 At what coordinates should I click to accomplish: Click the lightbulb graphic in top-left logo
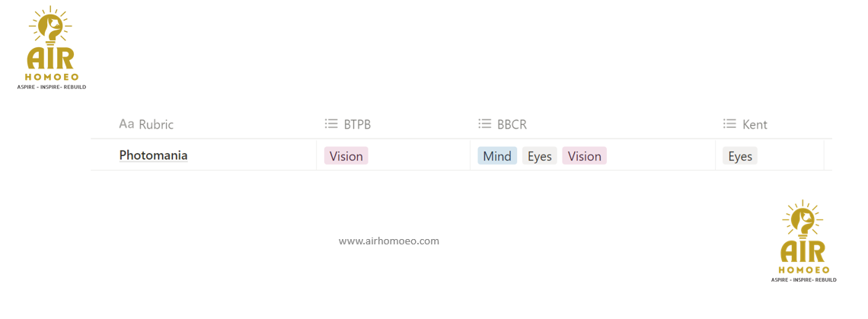click(51, 27)
